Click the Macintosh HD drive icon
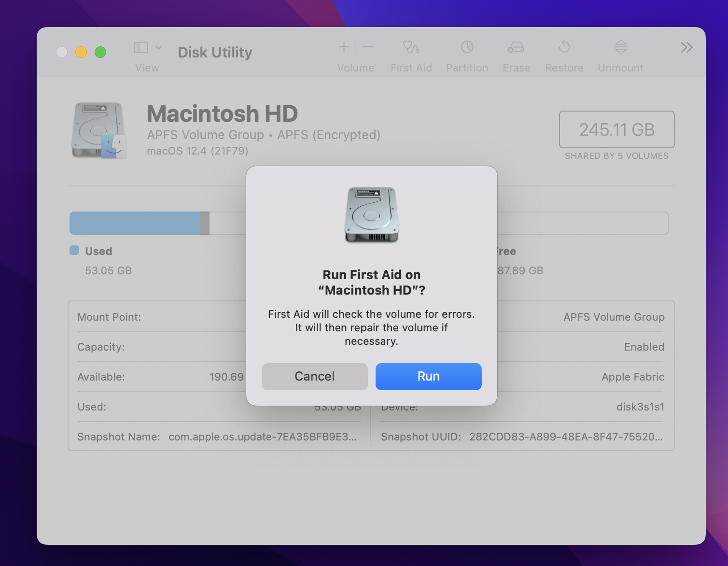The height and width of the screenshot is (566, 728). (x=99, y=130)
